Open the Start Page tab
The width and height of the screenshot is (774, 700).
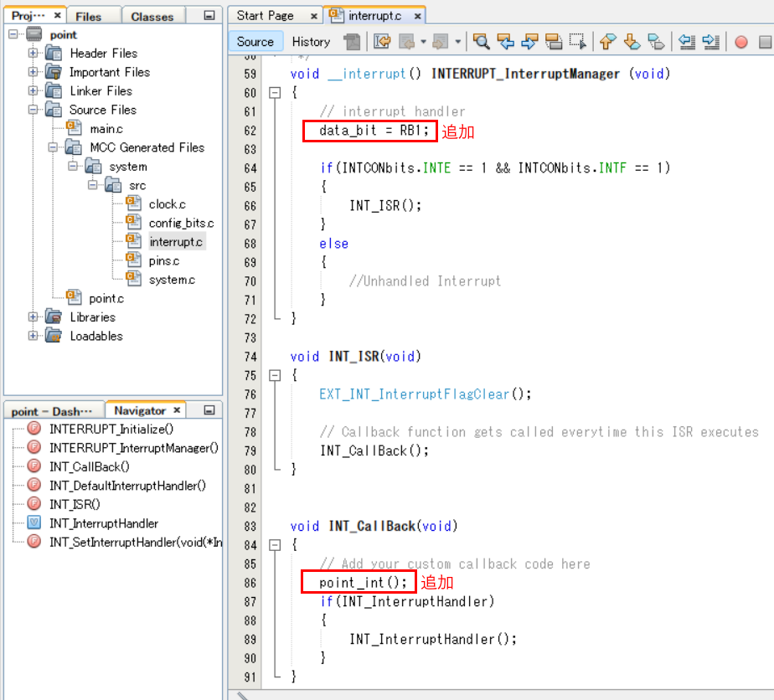pyautogui.click(x=266, y=16)
